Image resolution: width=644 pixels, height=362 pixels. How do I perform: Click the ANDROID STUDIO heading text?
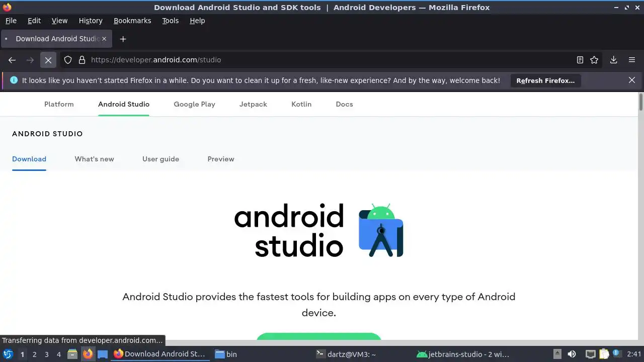point(47,134)
